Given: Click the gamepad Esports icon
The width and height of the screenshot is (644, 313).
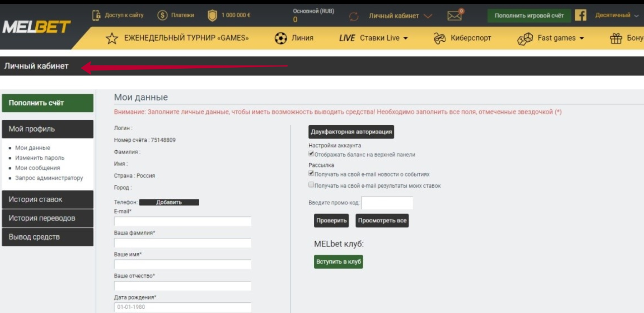Looking at the screenshot, I should (x=440, y=38).
